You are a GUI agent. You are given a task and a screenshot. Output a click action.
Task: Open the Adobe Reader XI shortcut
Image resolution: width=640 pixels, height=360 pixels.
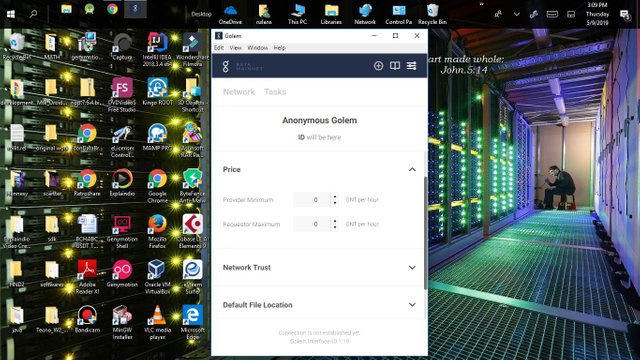pos(87,277)
